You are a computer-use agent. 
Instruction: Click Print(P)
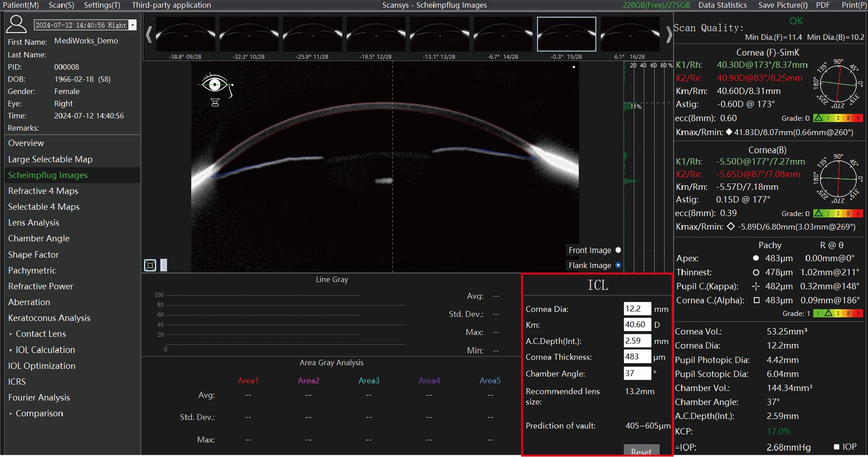[x=854, y=5]
